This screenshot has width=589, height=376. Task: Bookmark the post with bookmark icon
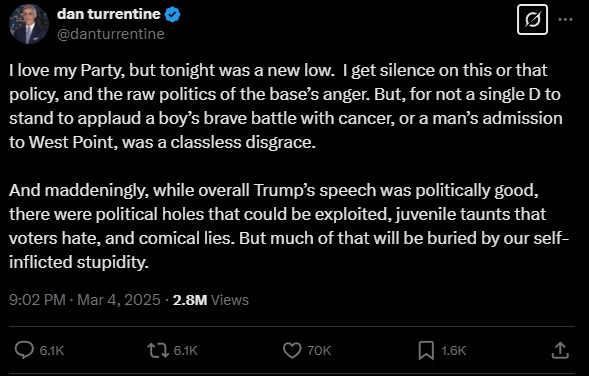click(x=426, y=350)
